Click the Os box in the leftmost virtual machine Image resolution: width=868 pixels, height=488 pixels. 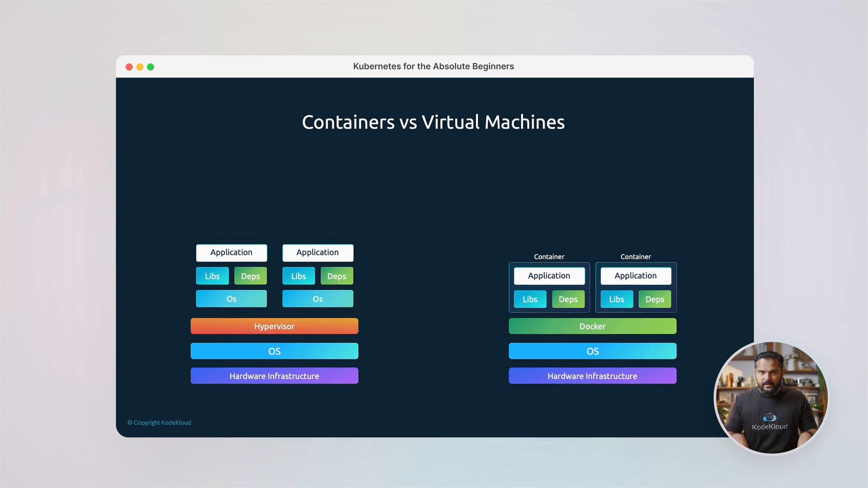tap(231, 299)
